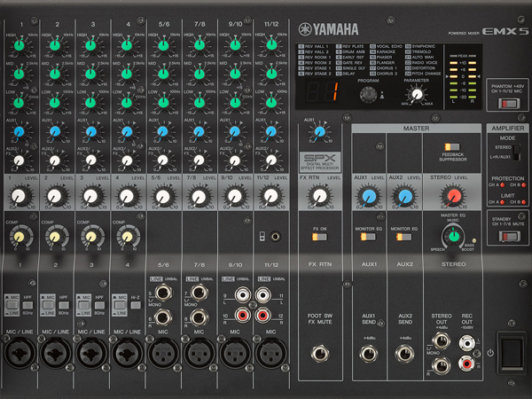Turn the master AUX1 level knob
The width and height of the screenshot is (532, 399).
coord(367,196)
